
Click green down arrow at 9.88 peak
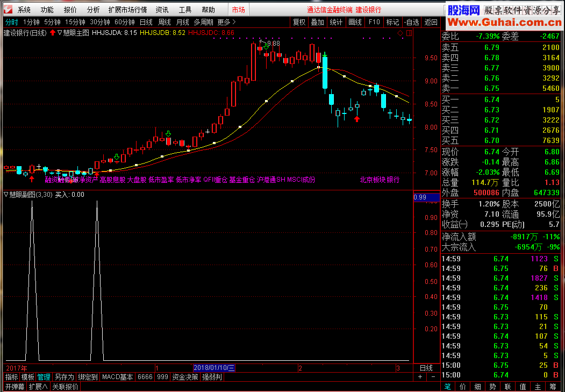(266, 47)
